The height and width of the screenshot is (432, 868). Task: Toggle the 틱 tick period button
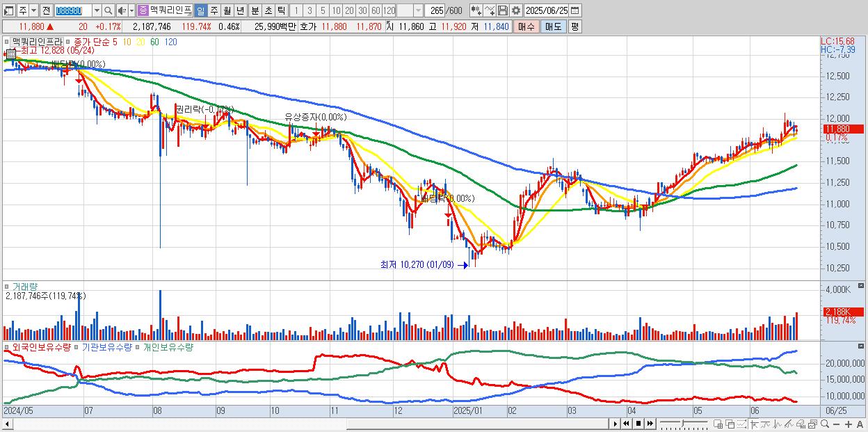pos(281,10)
